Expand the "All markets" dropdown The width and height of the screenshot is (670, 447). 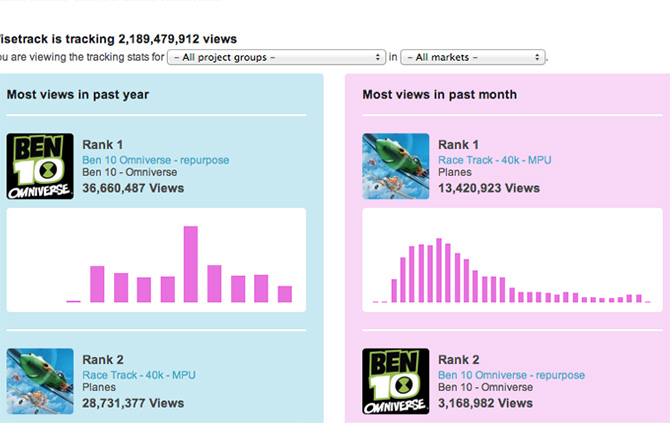tap(472, 57)
